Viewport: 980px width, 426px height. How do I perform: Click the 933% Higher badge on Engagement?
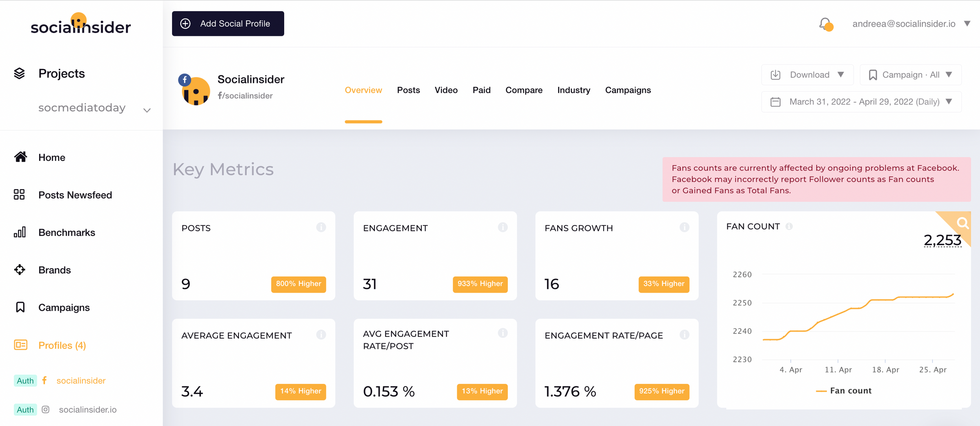[x=480, y=284]
